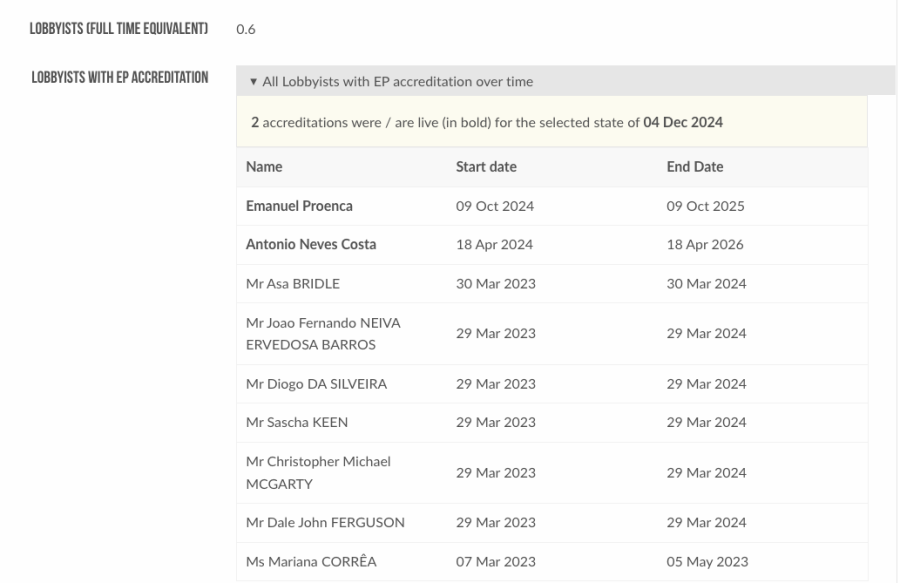Viewport: 900px width, 583px height.
Task: Click Mr Joao Fernando NEIVA ERVEDOSA BARROS row
Action: [552, 334]
